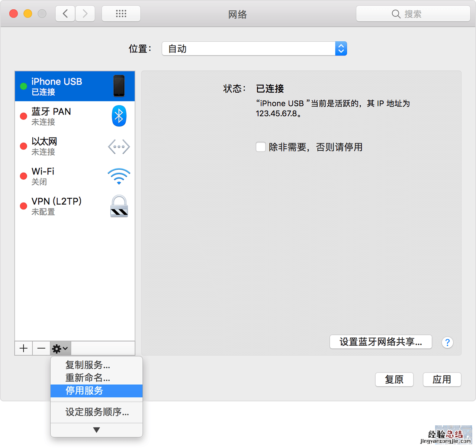Image resolution: width=476 pixels, height=448 pixels.
Task: Click the 应用 apply button
Action: (442, 380)
